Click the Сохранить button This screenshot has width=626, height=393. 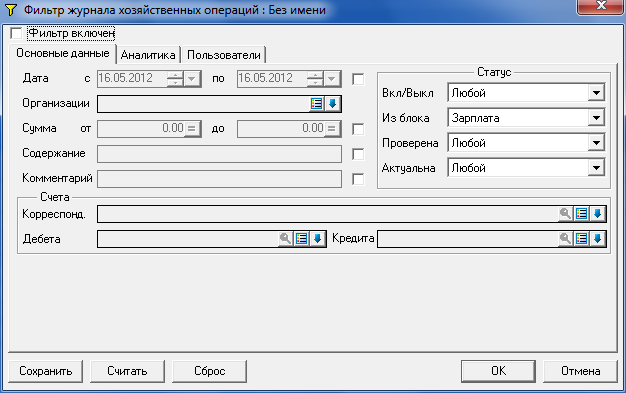46,371
